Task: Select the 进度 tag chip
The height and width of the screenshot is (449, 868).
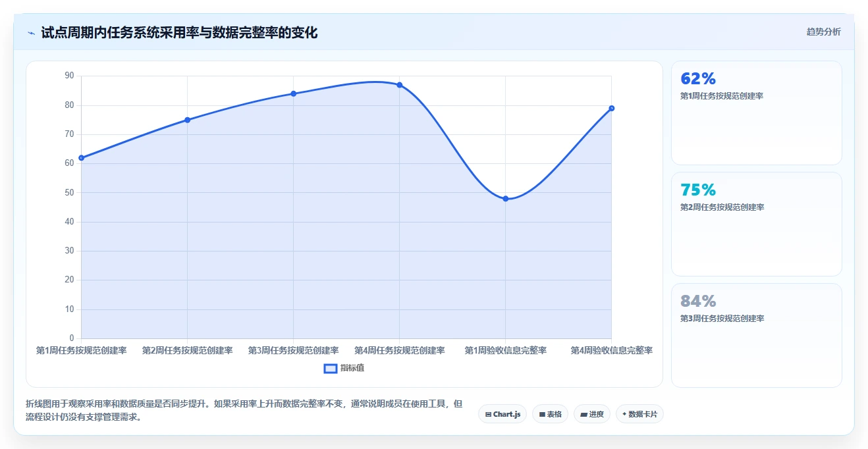Action: coord(592,414)
